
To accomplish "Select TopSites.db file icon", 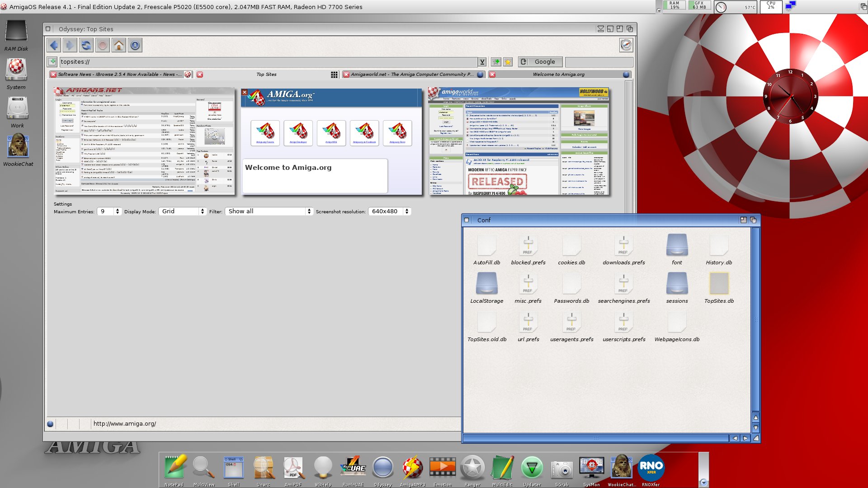I will coord(719,288).
